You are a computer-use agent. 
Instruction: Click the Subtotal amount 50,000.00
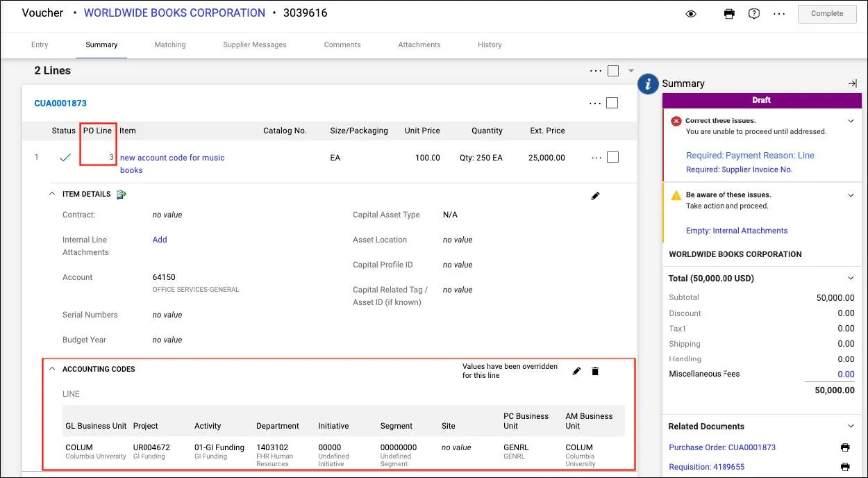(x=835, y=298)
